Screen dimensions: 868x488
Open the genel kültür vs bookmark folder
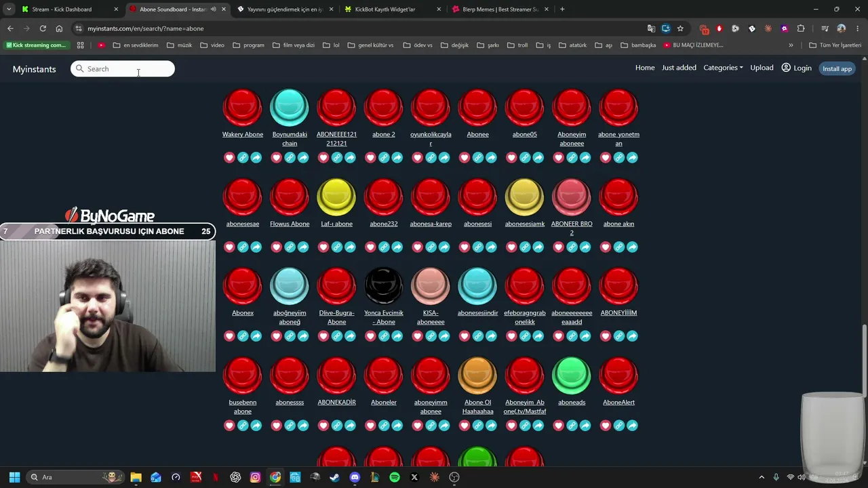(370, 45)
